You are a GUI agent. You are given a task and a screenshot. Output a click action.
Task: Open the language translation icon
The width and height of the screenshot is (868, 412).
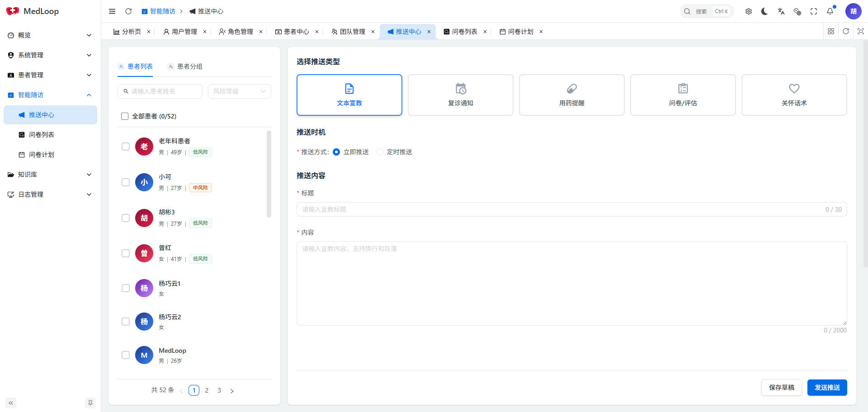pyautogui.click(x=781, y=11)
